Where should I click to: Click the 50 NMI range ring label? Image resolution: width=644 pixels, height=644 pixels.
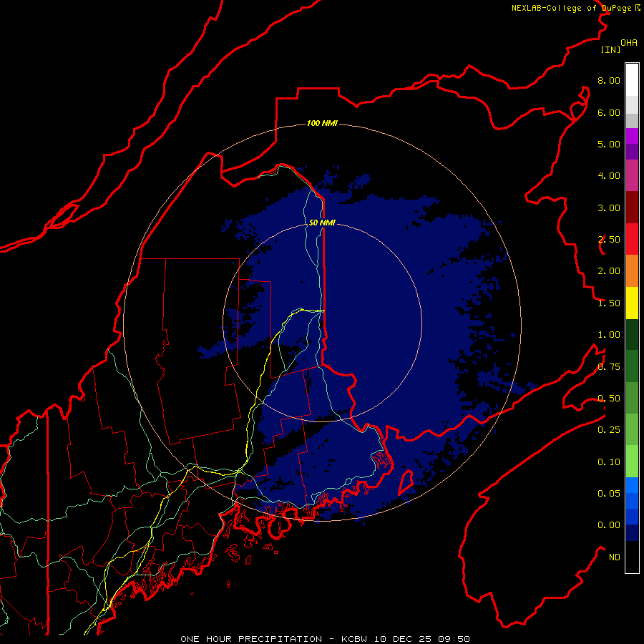[322, 223]
